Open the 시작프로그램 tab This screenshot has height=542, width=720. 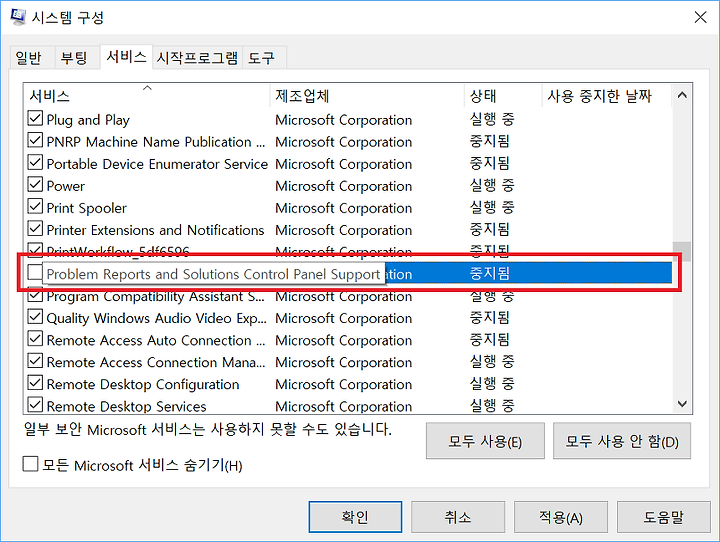[197, 58]
